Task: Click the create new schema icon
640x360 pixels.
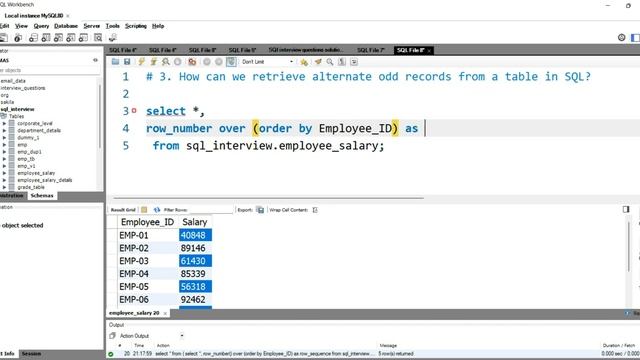Action: point(33,38)
